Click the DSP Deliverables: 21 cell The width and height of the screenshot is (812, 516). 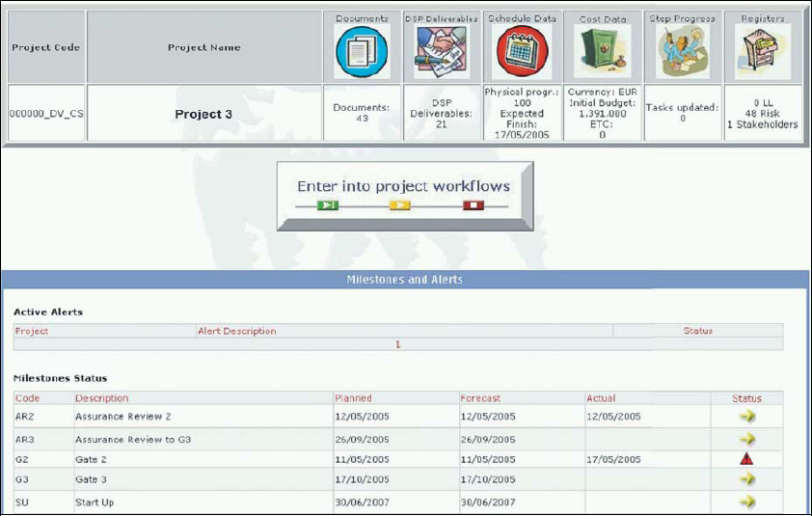[442, 114]
